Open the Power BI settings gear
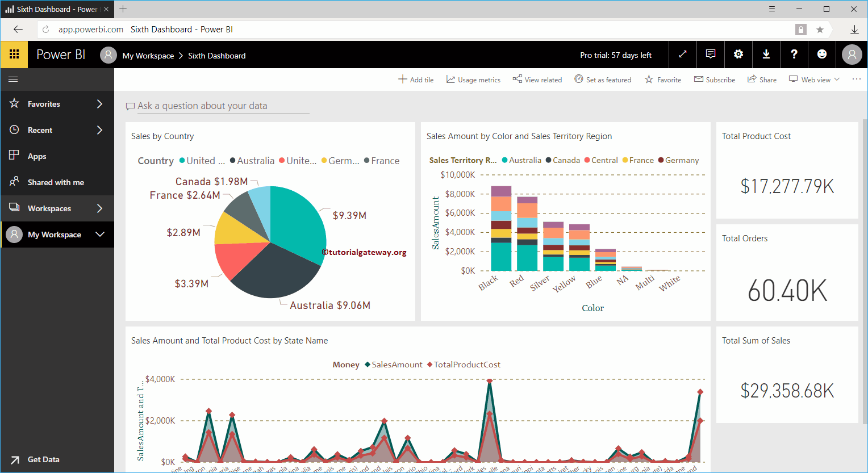This screenshot has width=868, height=473. 738,55
